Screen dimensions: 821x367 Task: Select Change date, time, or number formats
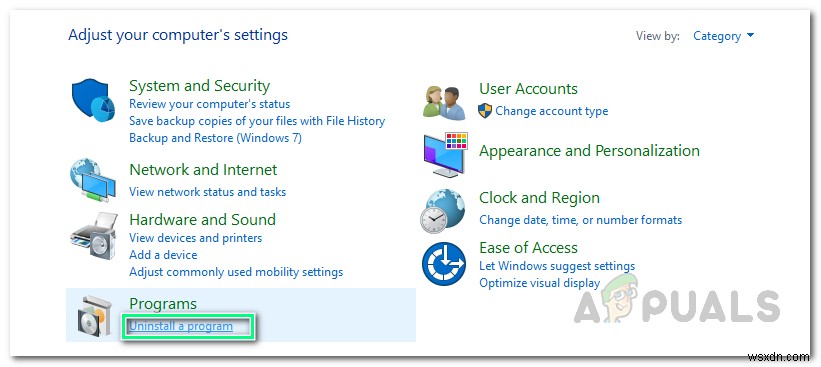pos(581,220)
